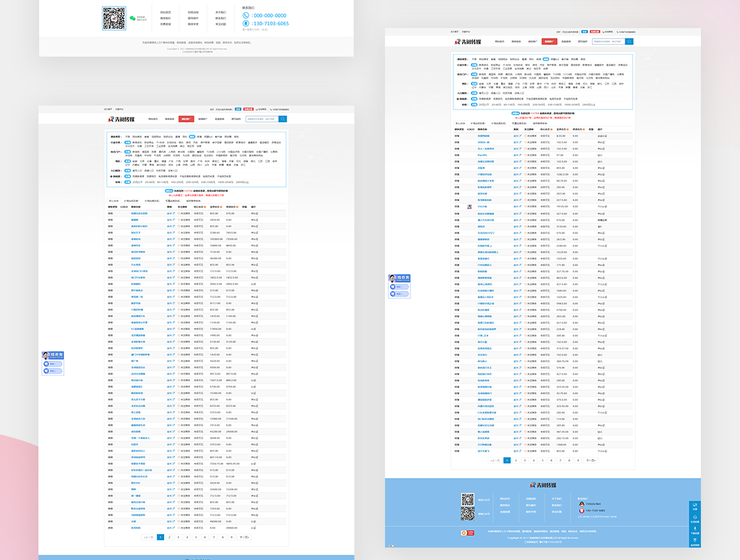The height and width of the screenshot is (560, 740).
Task: Click the mobile icon beside 130-7103-6065 in the white footer
Action: pyautogui.click(x=246, y=23)
